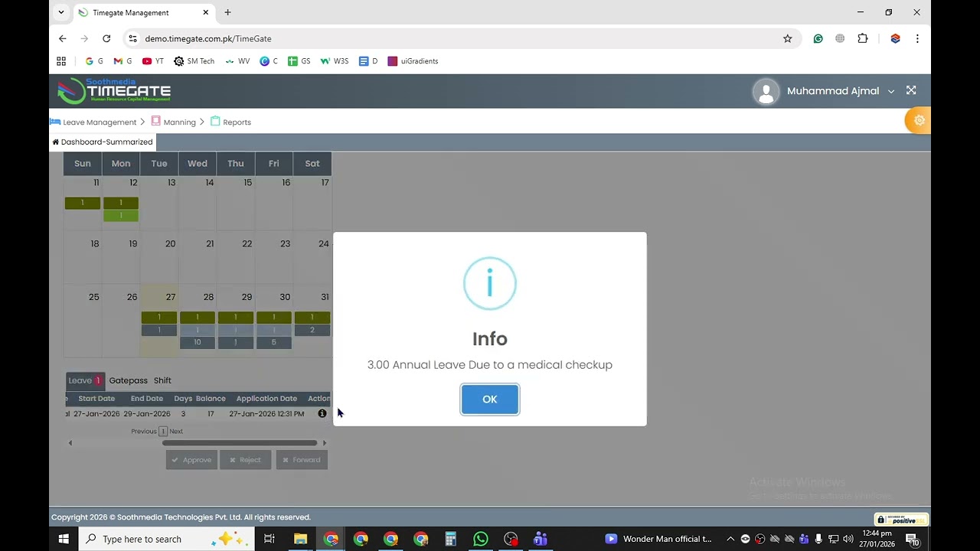This screenshot has height=551, width=980.
Task: Open the site information icon in address bar
Action: (x=132, y=38)
